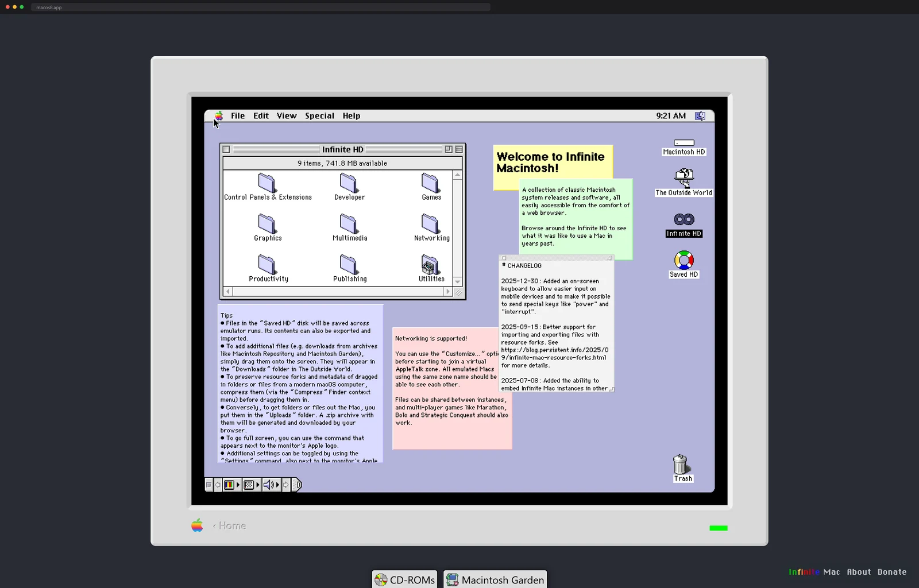Click the Infinite HD window title bar
The height and width of the screenshot is (588, 919).
point(343,149)
